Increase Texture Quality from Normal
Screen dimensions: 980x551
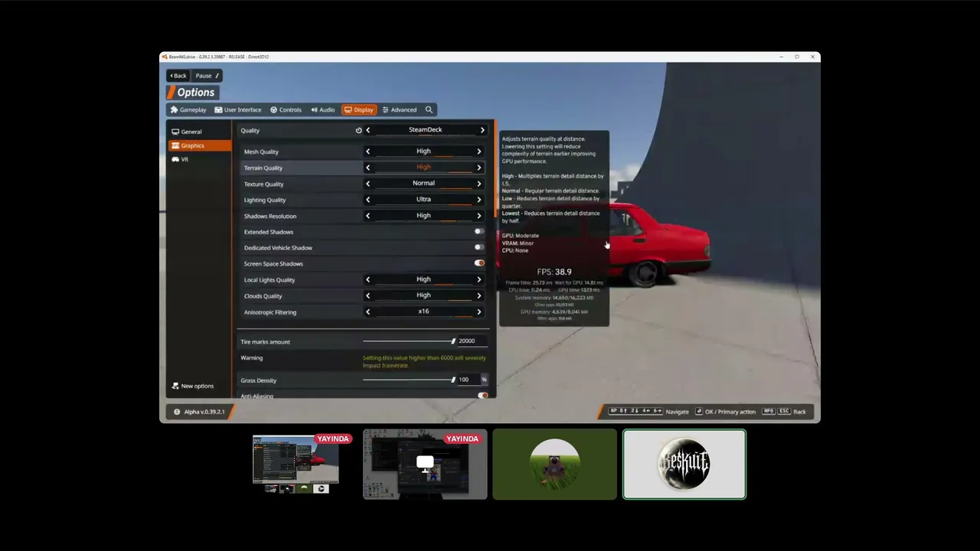[479, 184]
